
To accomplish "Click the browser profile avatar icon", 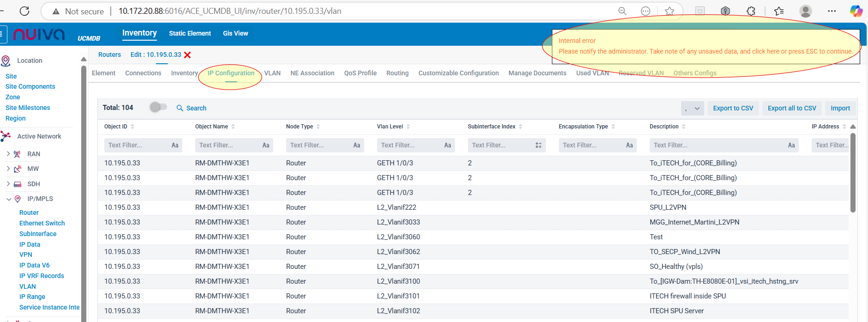I will pos(805,11).
